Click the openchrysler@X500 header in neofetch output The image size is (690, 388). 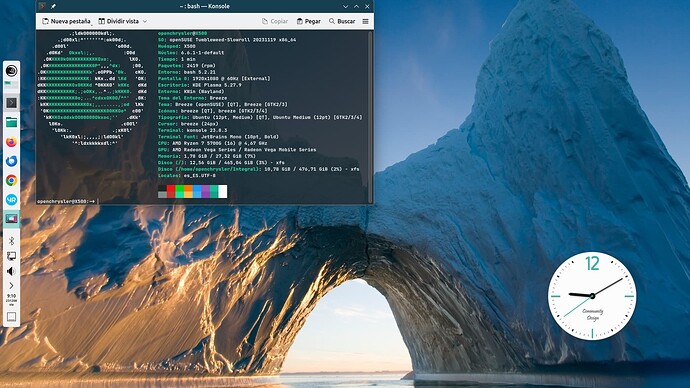point(182,33)
